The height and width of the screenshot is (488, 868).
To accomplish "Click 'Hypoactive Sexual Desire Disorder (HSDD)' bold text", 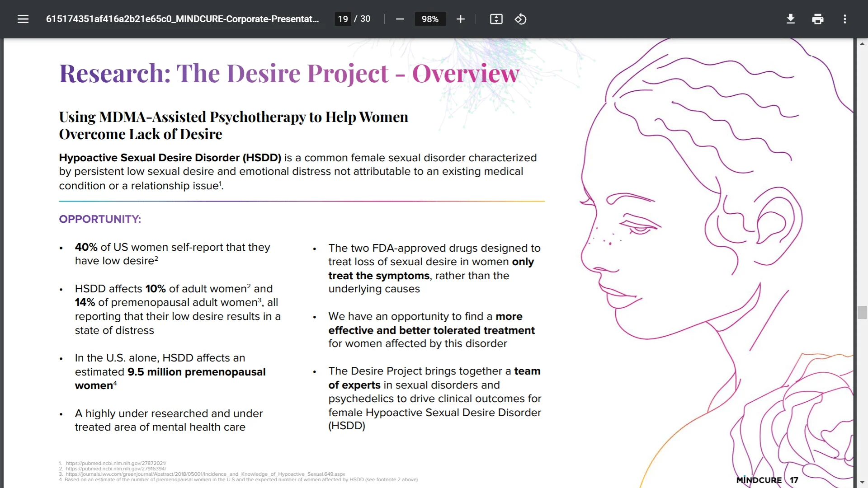I will [170, 158].
